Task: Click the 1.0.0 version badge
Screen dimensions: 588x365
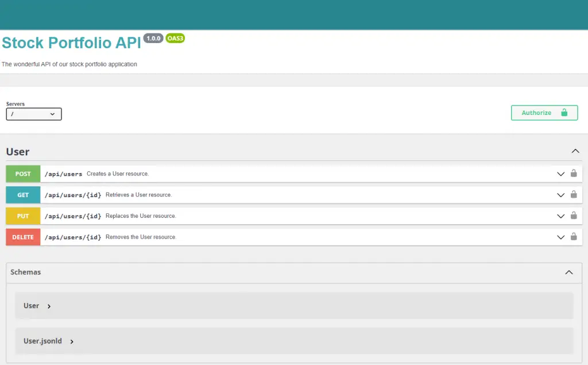Action: click(153, 39)
